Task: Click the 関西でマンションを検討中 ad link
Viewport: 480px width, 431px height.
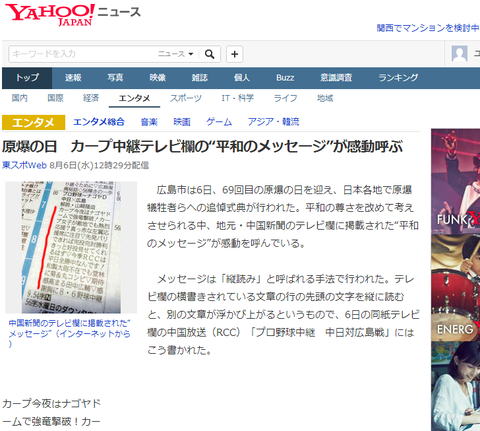Action: pos(428,28)
